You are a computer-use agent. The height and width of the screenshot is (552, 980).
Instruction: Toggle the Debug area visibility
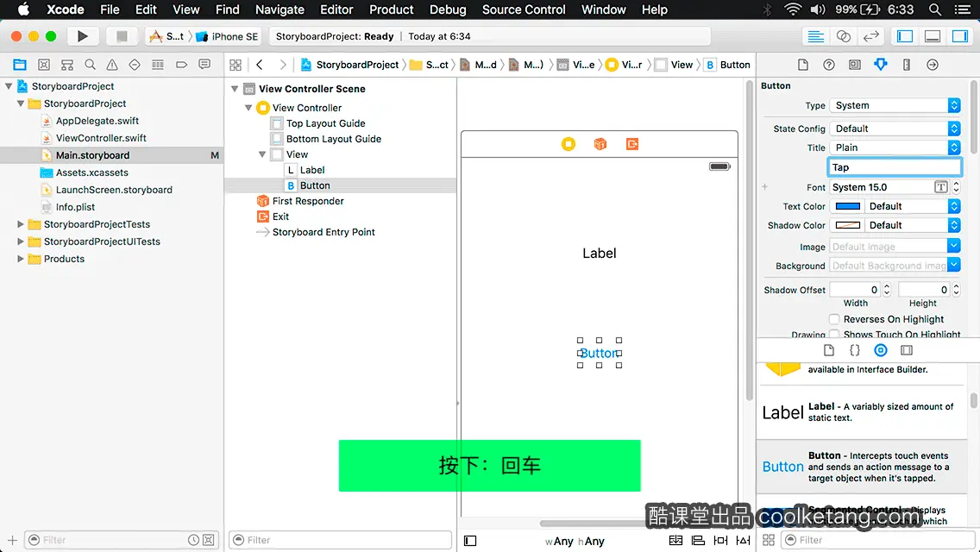coord(933,36)
